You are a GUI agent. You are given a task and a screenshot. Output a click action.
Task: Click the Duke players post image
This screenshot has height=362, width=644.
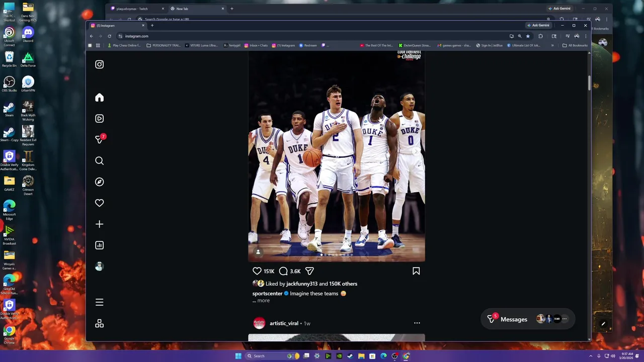click(x=337, y=156)
